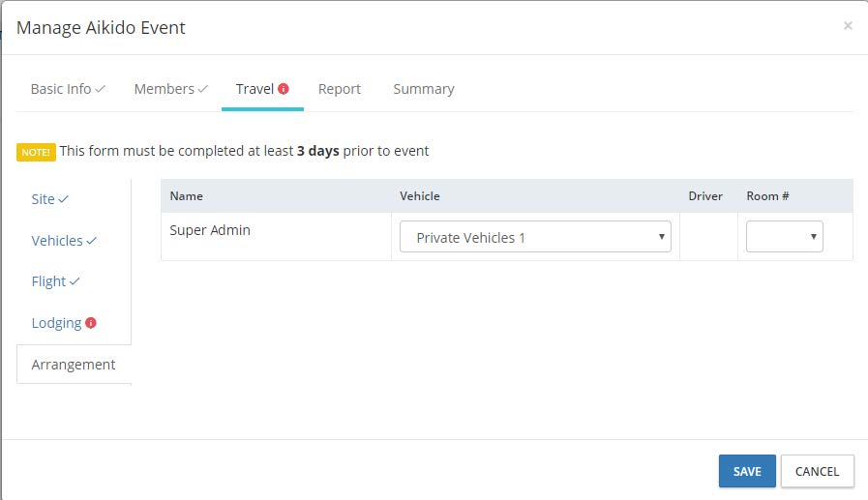868x500 pixels.
Task: Click the yellow NOTE! badge
Action: (36, 152)
